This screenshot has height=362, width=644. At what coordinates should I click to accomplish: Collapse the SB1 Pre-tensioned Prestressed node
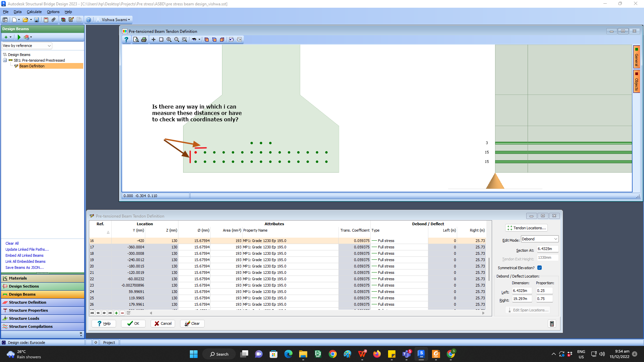pos(5,60)
